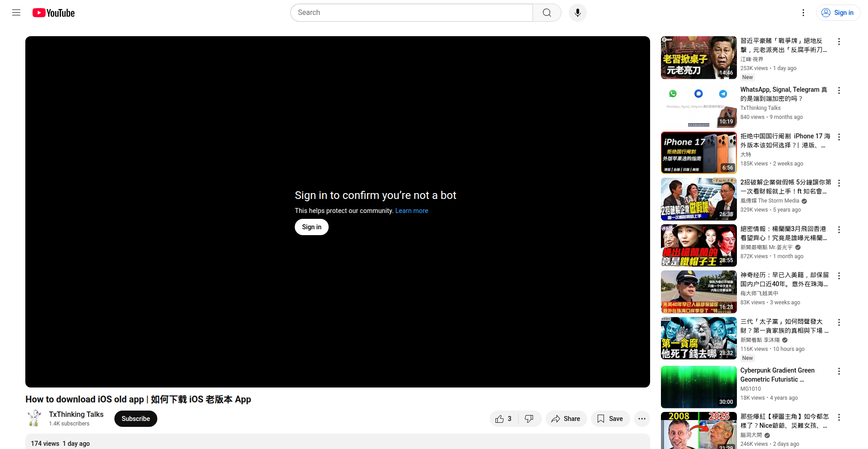Open the settings three-dot menu in header
Screen dimensions: 868x449
point(803,13)
